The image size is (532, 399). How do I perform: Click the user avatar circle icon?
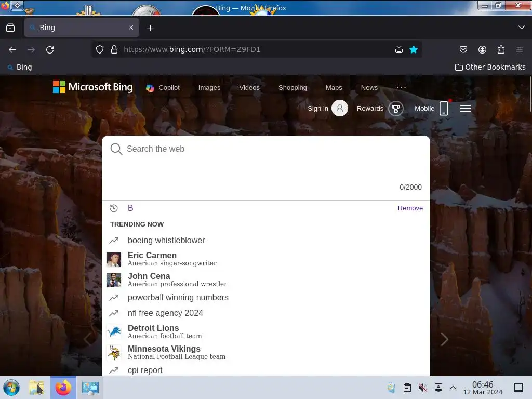340,108
